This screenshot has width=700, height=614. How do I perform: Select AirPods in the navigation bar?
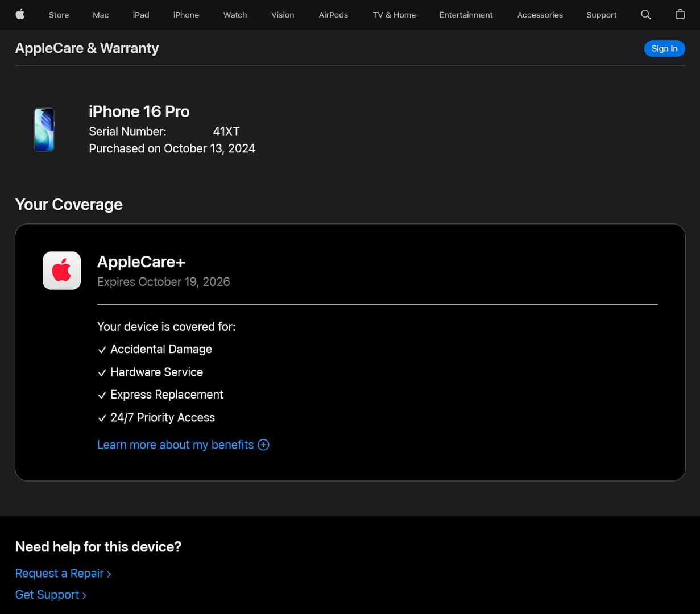[333, 15]
